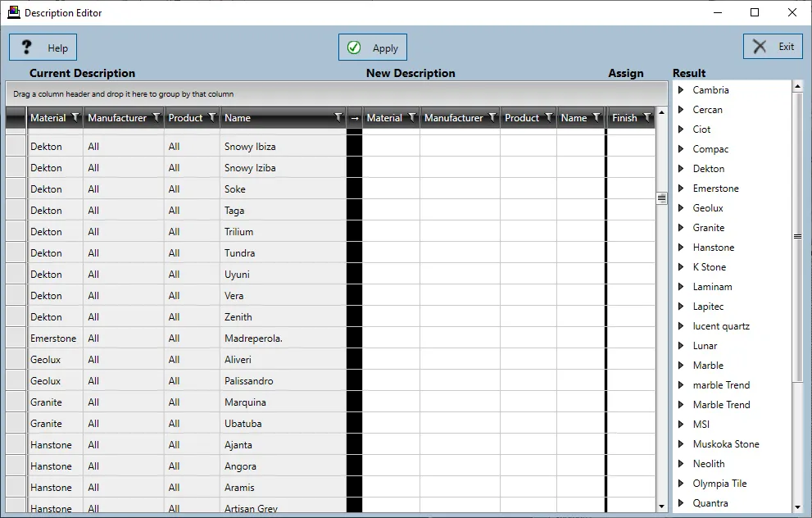Click the row header of the Taga row
The image size is (812, 518).
pyautogui.click(x=16, y=211)
